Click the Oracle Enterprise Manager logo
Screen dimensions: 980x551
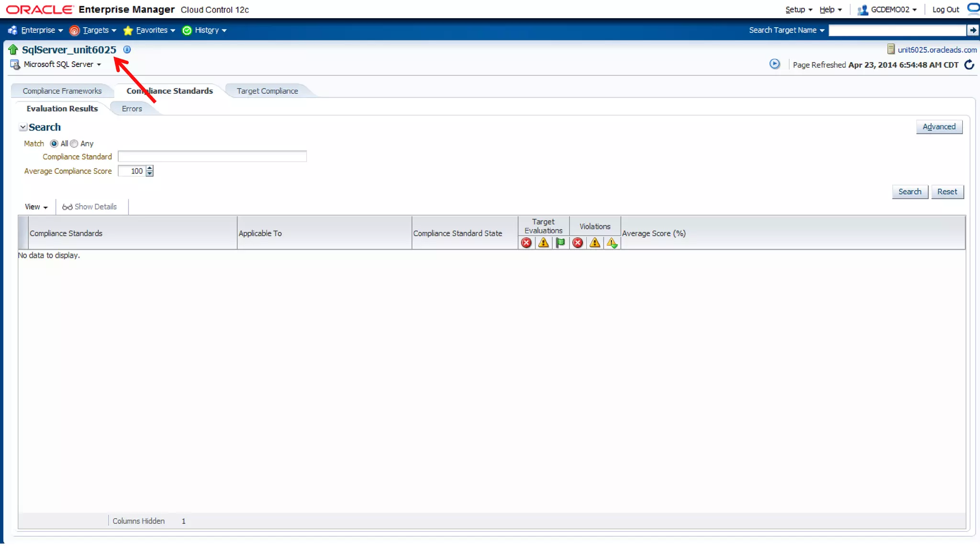[127, 10]
